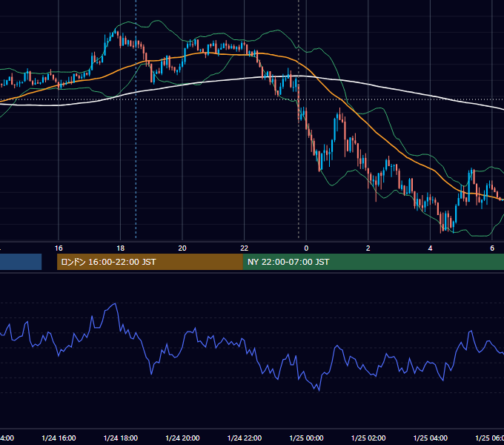Screen dimensions: 504x445
Task: Click the blue session bar left of London
Action: 21,262
